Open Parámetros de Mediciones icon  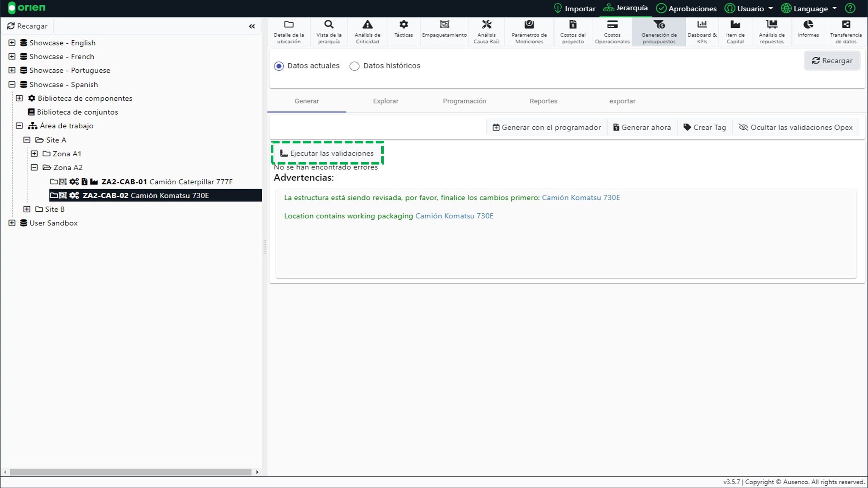pos(529,25)
